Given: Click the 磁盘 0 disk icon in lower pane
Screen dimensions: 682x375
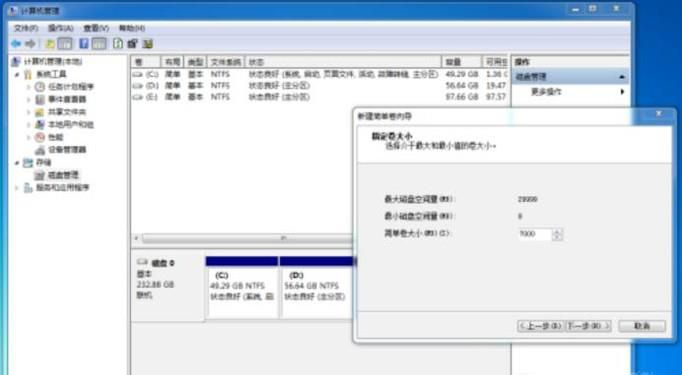Looking at the screenshot, I should [143, 263].
